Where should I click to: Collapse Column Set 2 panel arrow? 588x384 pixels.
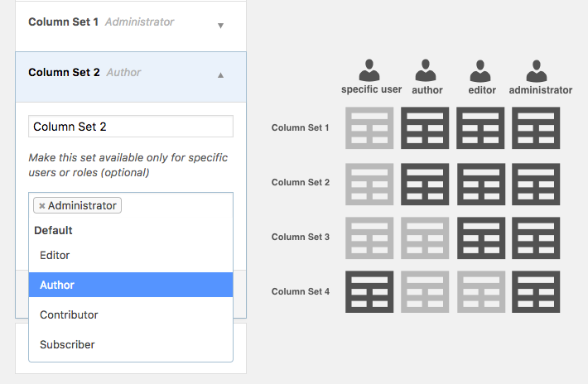220,75
